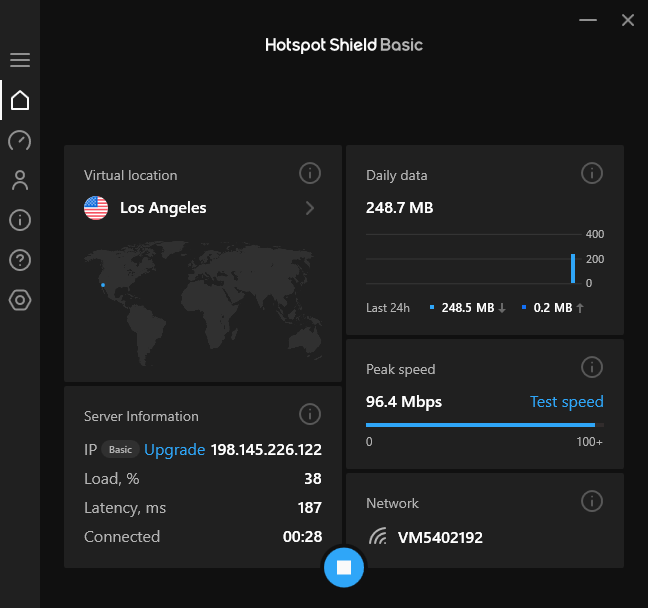
Task: Click the blue location dot on world map
Action: click(x=103, y=285)
